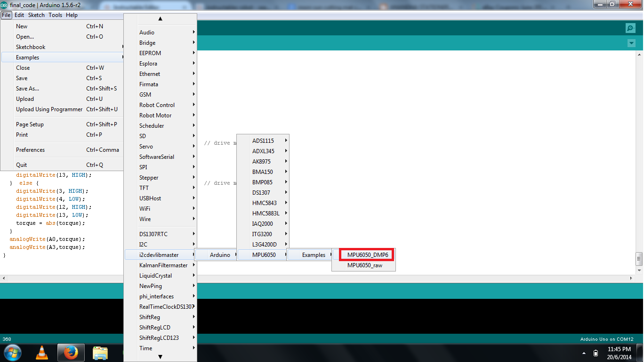The width and height of the screenshot is (644, 362).
Task: Open the SoftwareSerial examples entry
Action: [161, 157]
